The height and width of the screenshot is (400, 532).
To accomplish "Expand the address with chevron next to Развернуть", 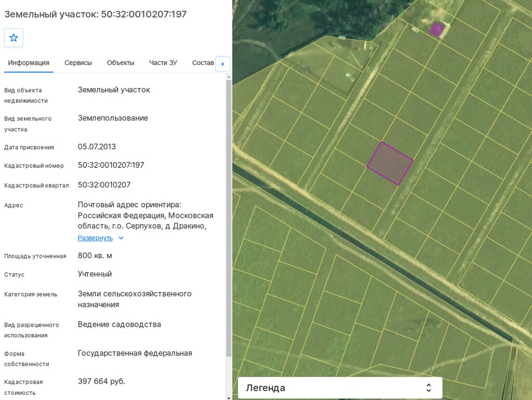I will pyautogui.click(x=121, y=238).
